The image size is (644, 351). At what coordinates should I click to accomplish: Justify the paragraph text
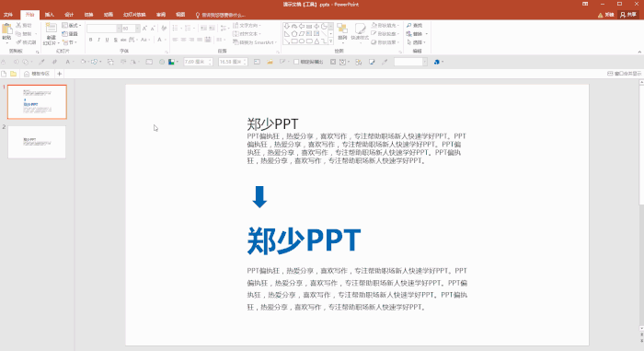(200, 40)
